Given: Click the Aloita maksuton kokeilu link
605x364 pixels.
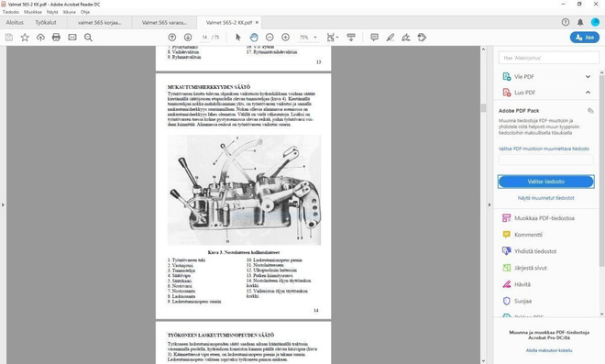Looking at the screenshot, I should coord(549,350).
